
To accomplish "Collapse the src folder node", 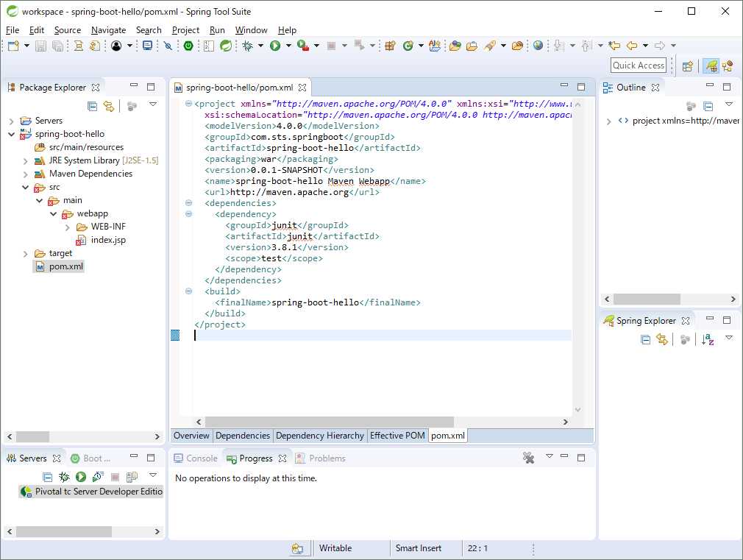I will (x=26, y=188).
